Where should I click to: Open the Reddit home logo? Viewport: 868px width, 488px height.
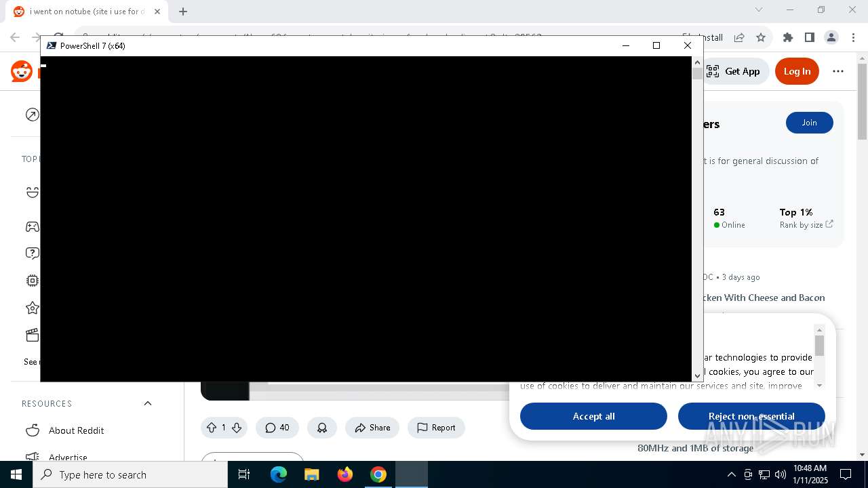(x=22, y=71)
